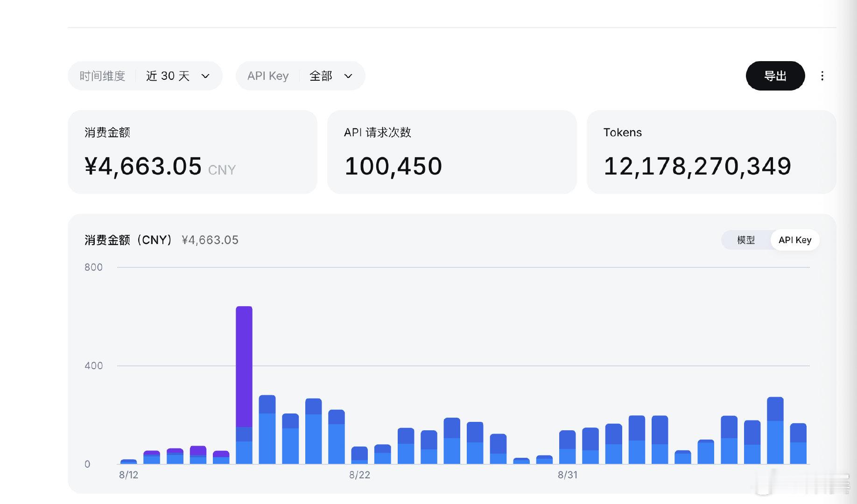Click the 消费金额（CNY）chart title

(129, 240)
